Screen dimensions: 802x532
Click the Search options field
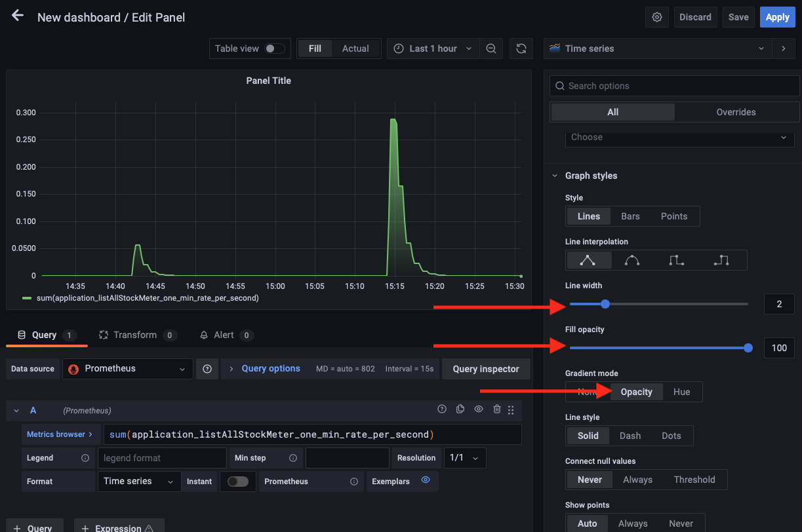coord(674,86)
